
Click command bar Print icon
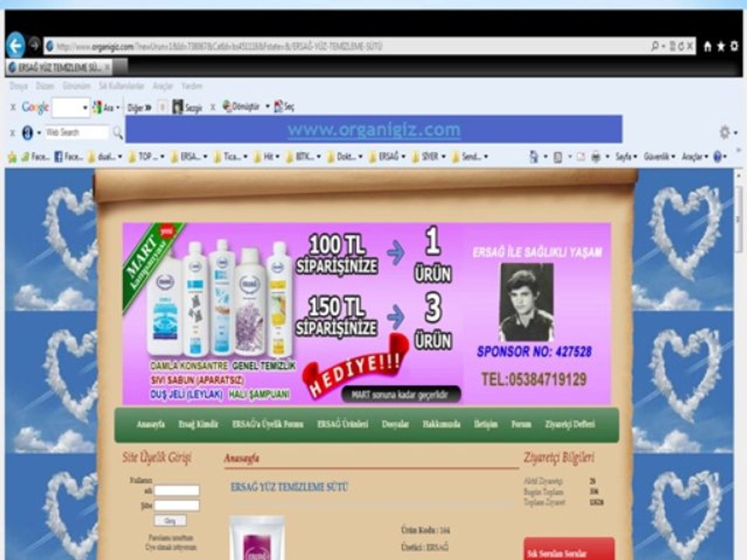coord(595,156)
